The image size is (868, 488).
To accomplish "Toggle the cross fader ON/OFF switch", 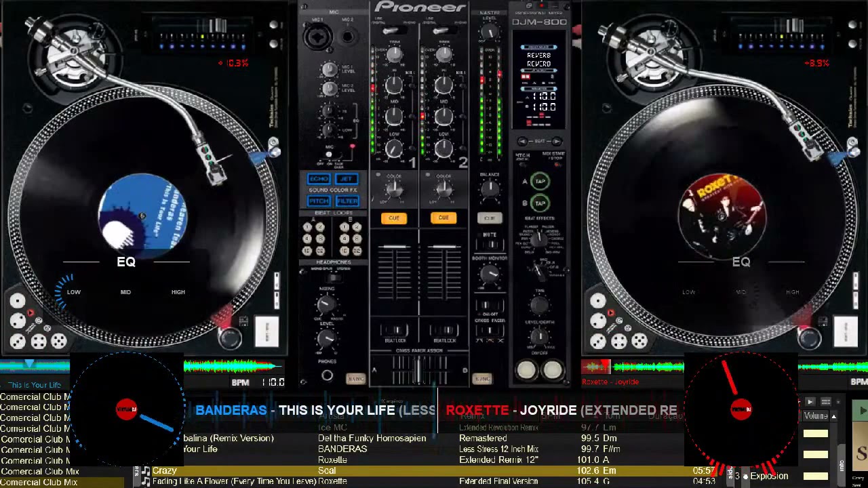I will (490, 306).
